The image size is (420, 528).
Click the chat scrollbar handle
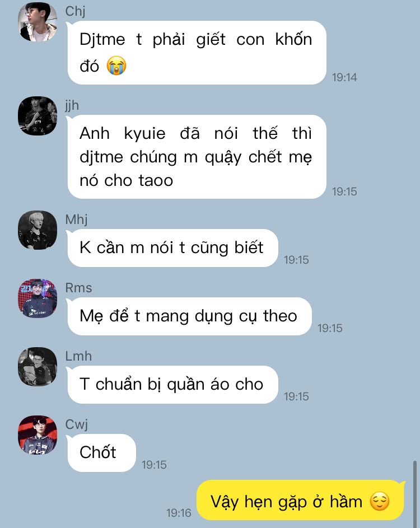pyautogui.click(x=414, y=494)
